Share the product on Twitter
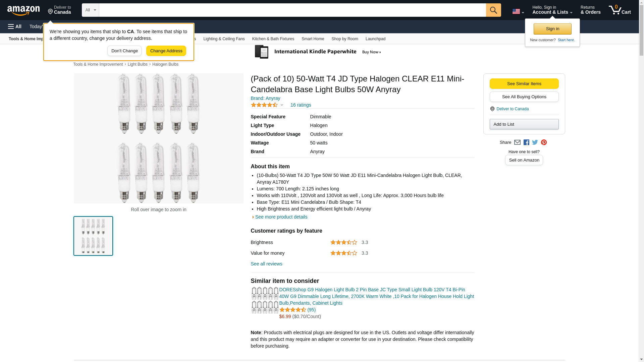 click(535, 142)
